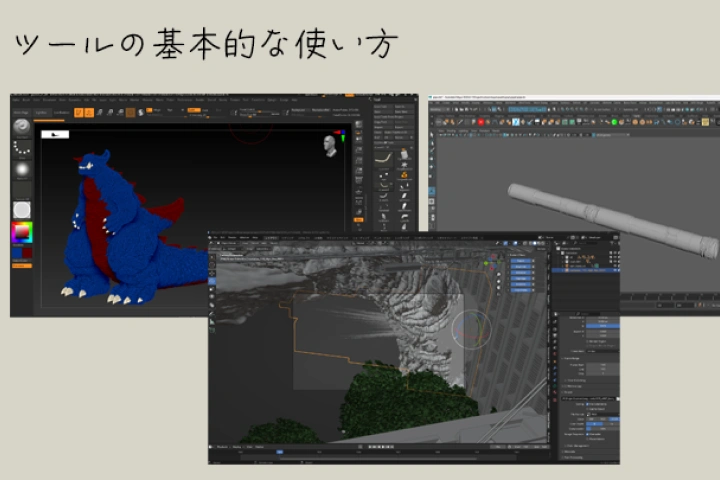Select the Move tool in Maya toolbox
Viewport: 720px width, 480px height.
[x=431, y=159]
